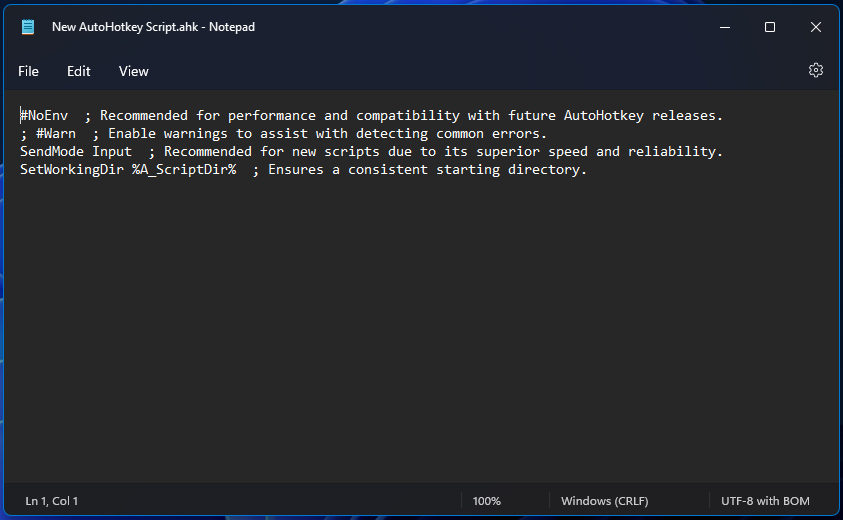Click on the SetWorkingDir command
Screen dimensions: 843x520
(x=72, y=170)
